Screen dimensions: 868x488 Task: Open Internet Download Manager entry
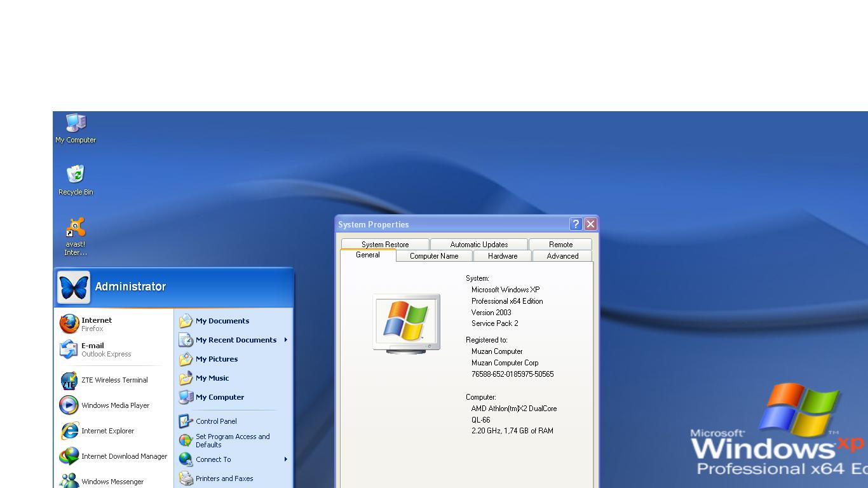click(114, 456)
